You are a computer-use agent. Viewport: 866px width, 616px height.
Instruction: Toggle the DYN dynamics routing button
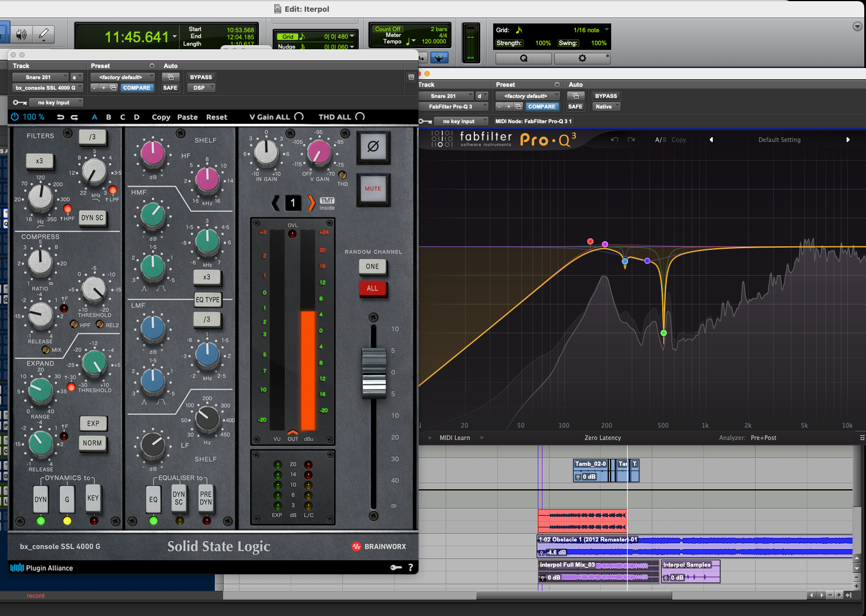41,500
